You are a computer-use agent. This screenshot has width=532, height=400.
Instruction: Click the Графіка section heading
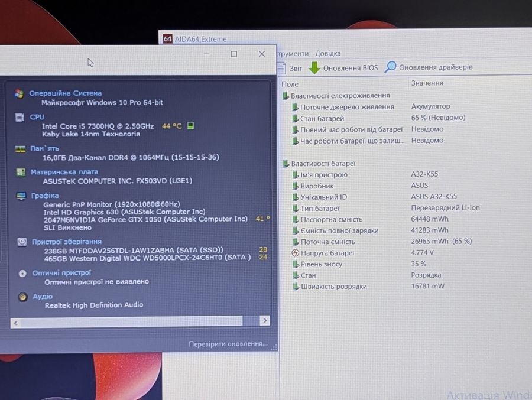45,196
